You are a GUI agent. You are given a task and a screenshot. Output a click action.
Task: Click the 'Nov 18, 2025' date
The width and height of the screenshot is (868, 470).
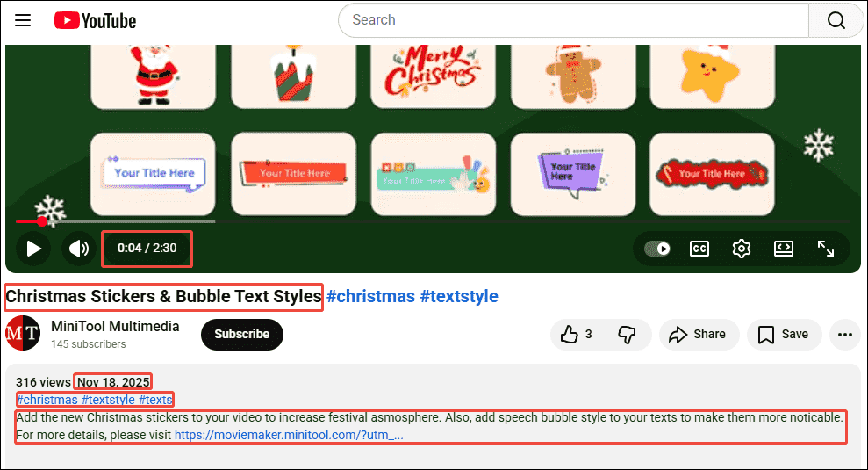[x=113, y=382]
